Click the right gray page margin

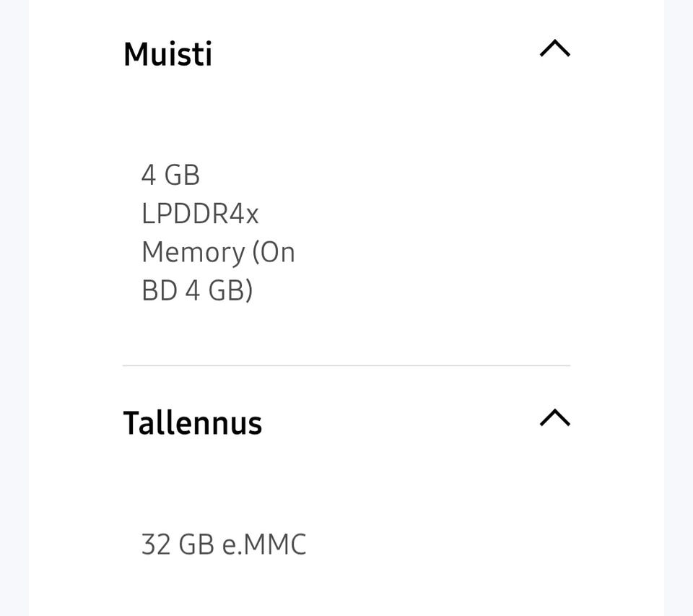[x=679, y=308]
